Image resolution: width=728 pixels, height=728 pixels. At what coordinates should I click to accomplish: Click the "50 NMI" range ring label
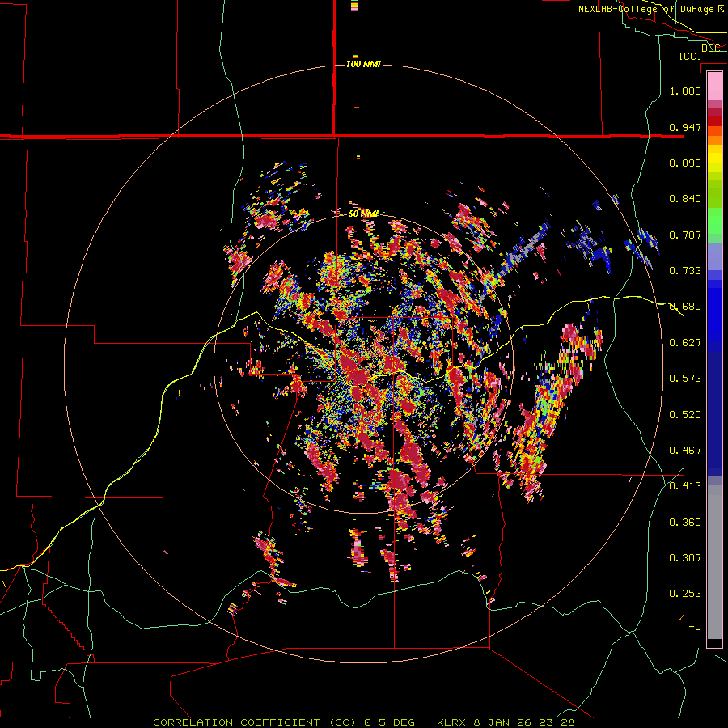click(x=363, y=214)
